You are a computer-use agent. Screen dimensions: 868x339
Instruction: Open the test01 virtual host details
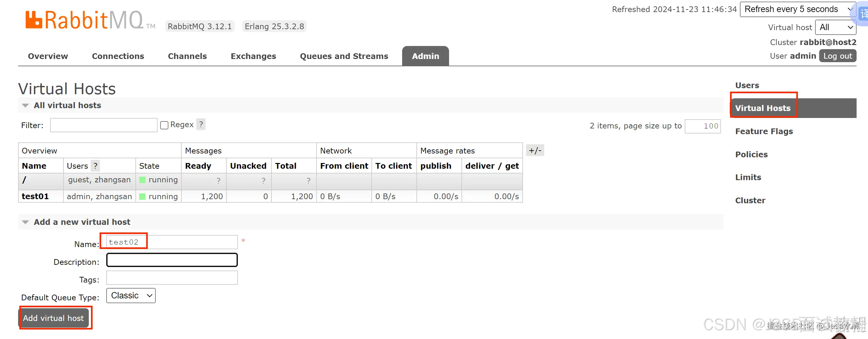pyautogui.click(x=35, y=196)
